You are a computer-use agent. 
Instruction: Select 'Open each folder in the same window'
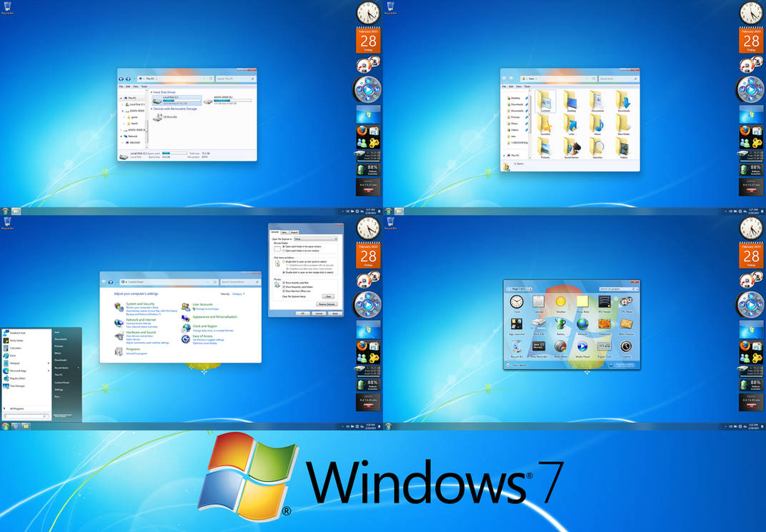(302, 246)
